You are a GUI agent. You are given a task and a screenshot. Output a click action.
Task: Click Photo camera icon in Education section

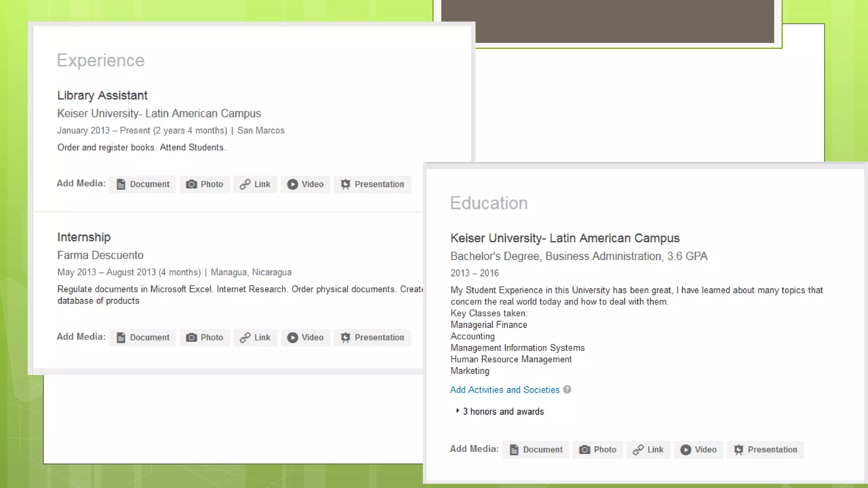pos(584,450)
